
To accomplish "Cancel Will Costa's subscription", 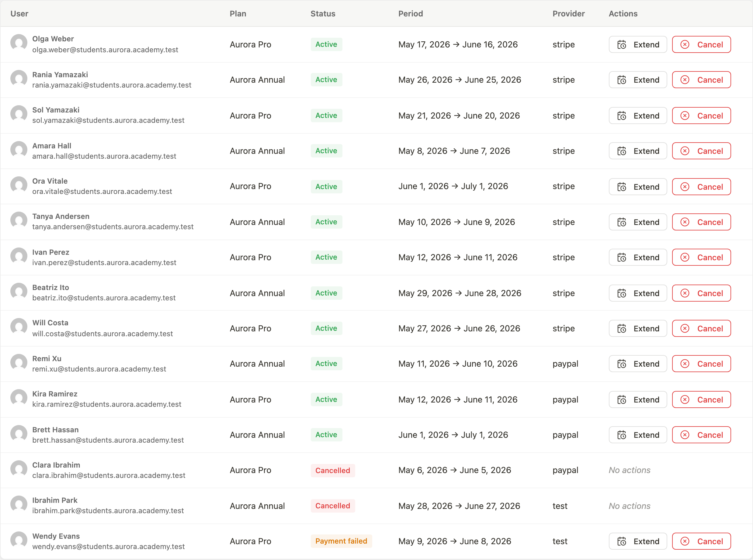I will click(701, 328).
